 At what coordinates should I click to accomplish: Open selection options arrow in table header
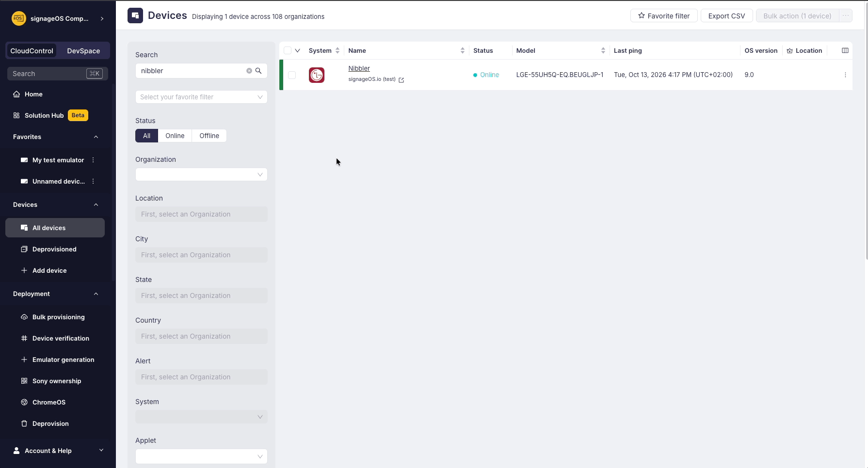tap(298, 50)
